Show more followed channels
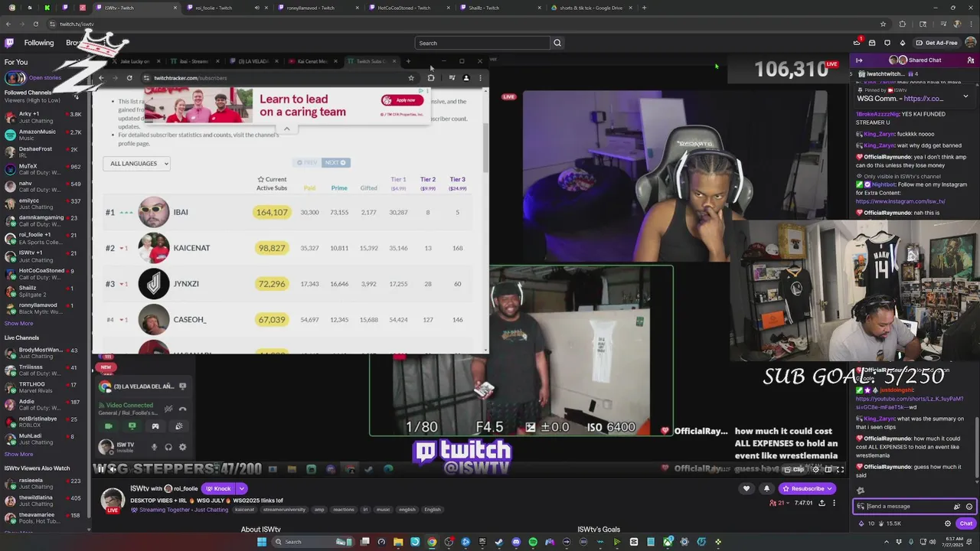The height and width of the screenshot is (551, 980). (18, 323)
